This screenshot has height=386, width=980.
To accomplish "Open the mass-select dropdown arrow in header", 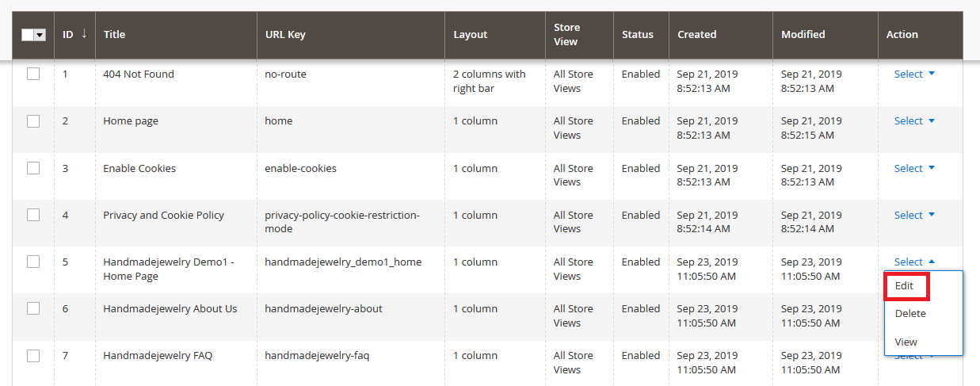I will pos(40,35).
